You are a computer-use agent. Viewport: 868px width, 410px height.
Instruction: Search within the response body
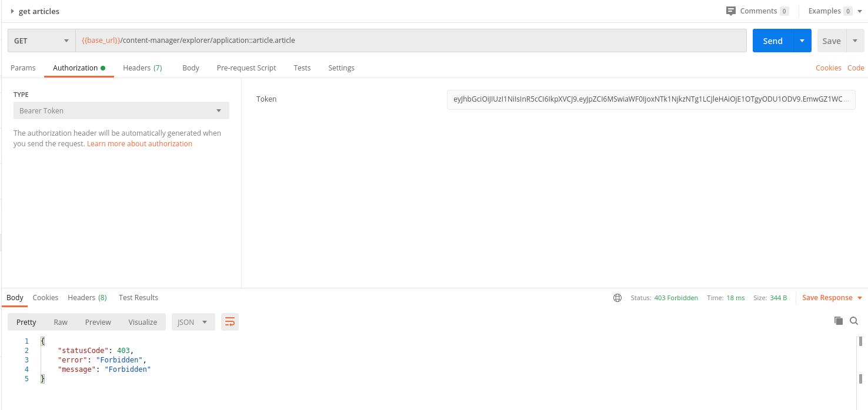pyautogui.click(x=854, y=321)
